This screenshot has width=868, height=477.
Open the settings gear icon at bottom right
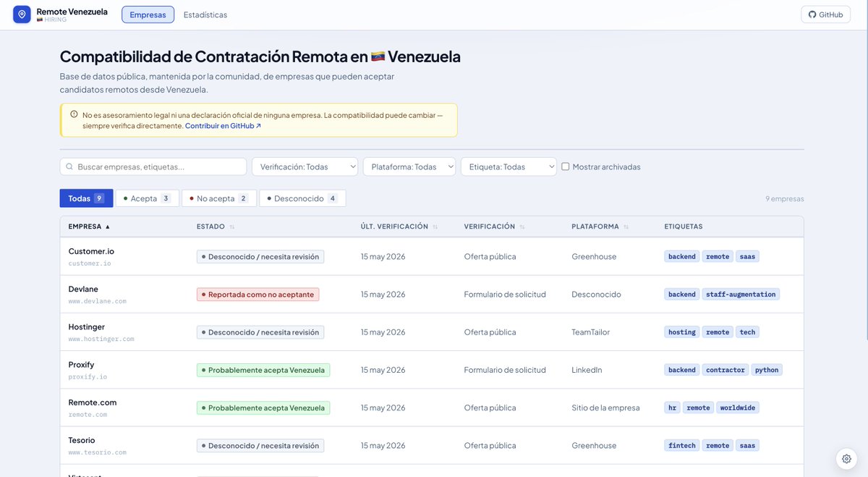846,459
